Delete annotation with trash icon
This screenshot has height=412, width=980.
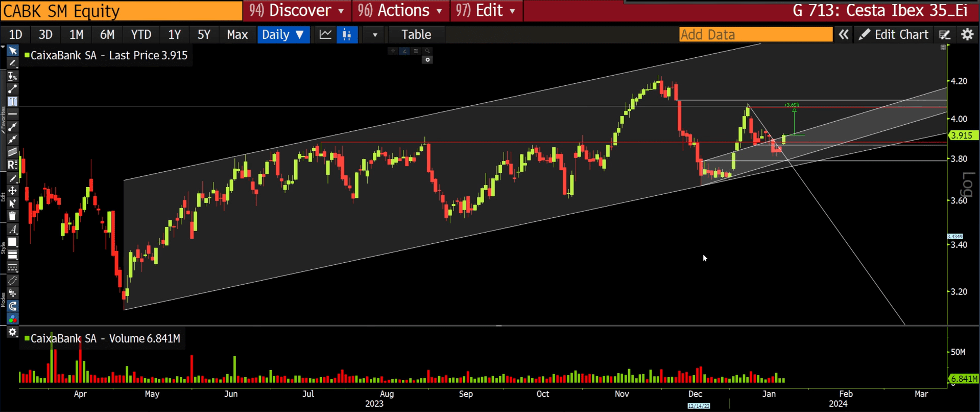pyautogui.click(x=13, y=216)
